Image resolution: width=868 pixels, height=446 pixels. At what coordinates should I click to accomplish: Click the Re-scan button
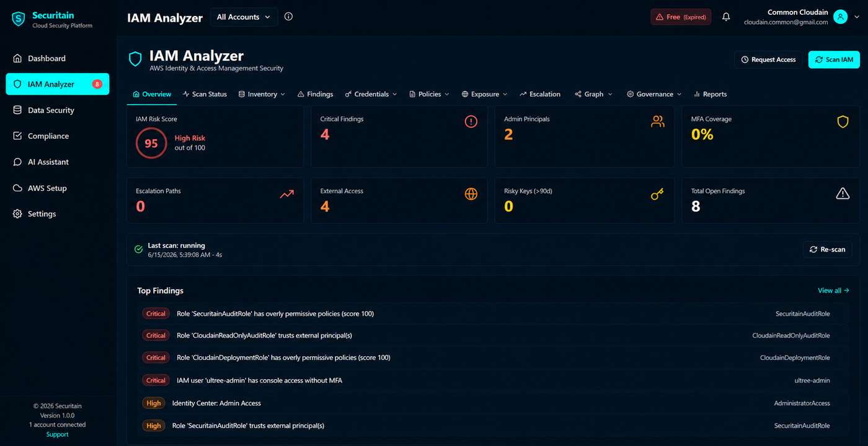tap(828, 249)
